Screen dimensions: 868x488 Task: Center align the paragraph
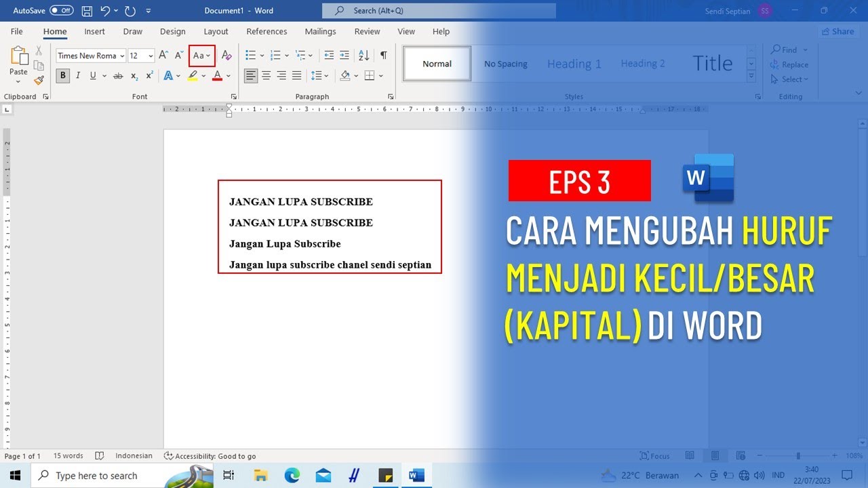[267, 76]
